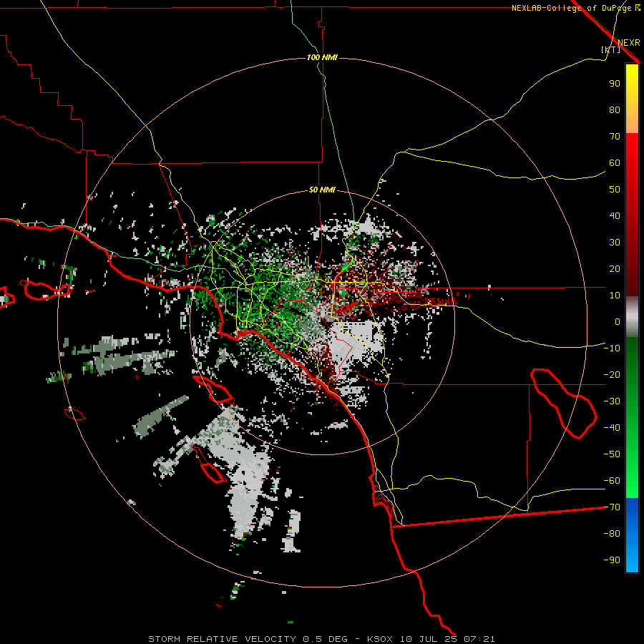Click the -70 value on the velocity scale
This screenshot has height=644, width=644.
click(x=612, y=507)
